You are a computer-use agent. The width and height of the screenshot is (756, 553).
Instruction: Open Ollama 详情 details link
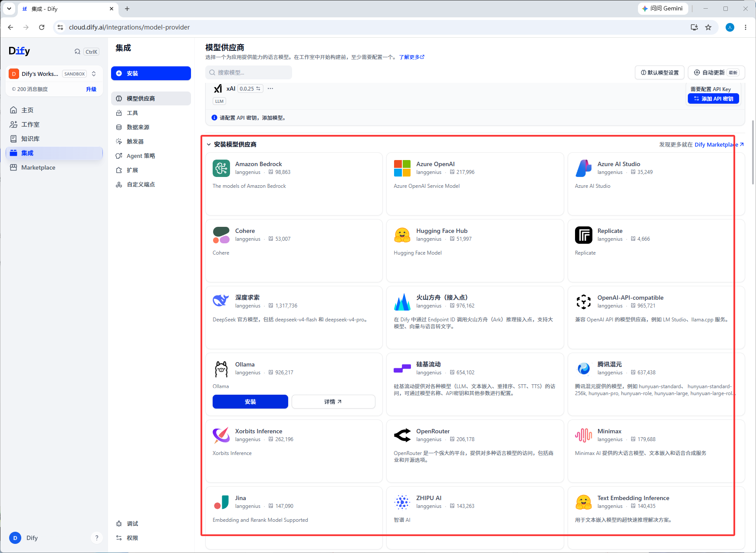(x=333, y=402)
